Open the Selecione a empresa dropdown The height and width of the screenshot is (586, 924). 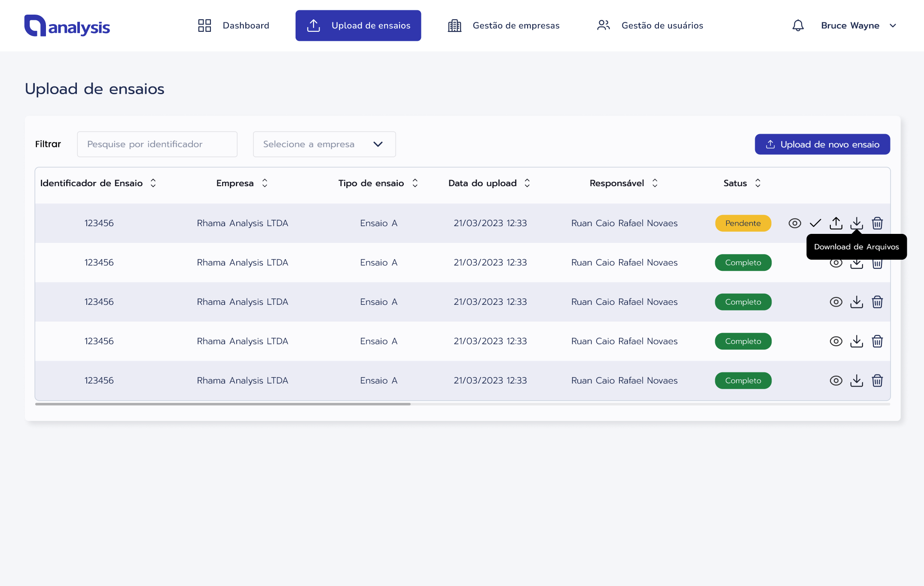click(324, 144)
